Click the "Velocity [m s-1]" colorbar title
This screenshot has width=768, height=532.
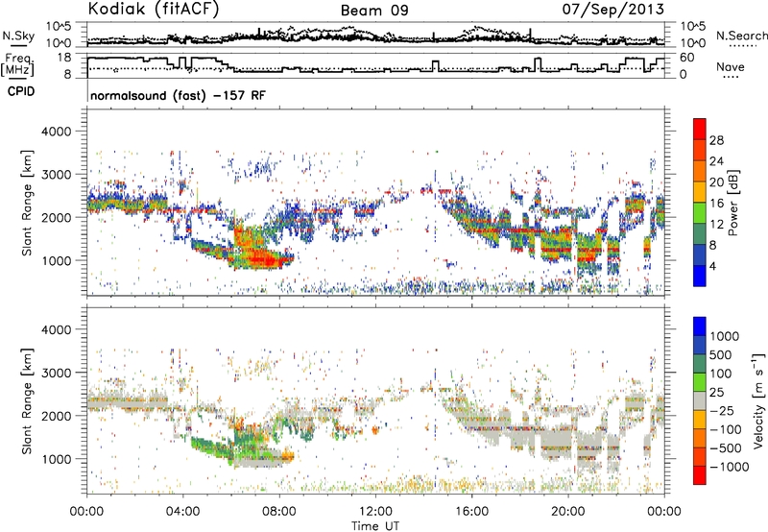(758, 400)
